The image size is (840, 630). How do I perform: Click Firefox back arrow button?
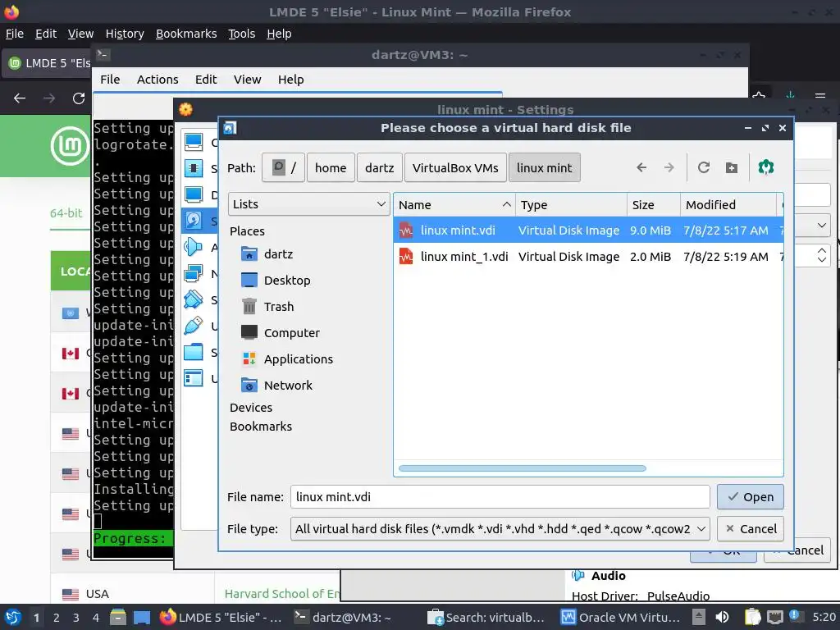coord(20,98)
